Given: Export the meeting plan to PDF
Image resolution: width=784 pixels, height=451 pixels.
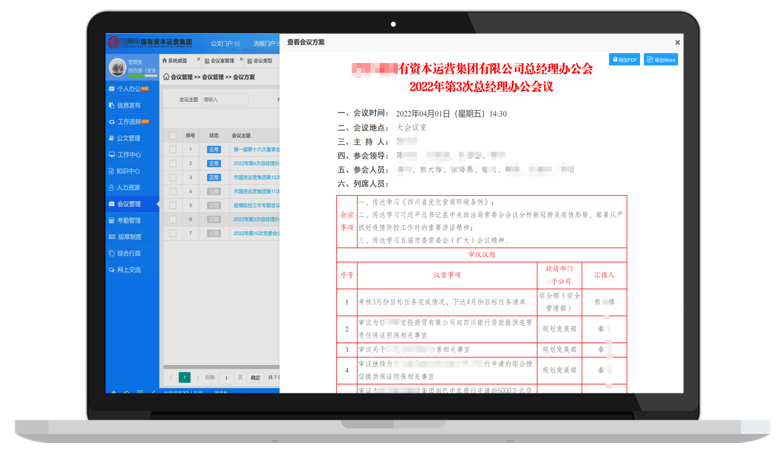Looking at the screenshot, I should 624,60.
